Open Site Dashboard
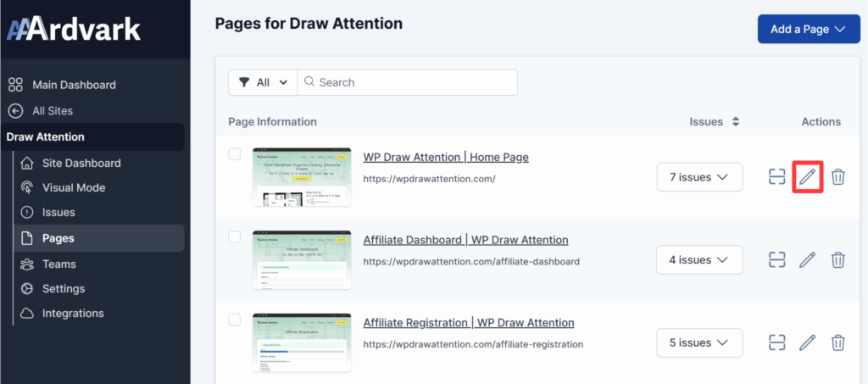Image resolution: width=868 pixels, height=384 pixels. coord(81,164)
